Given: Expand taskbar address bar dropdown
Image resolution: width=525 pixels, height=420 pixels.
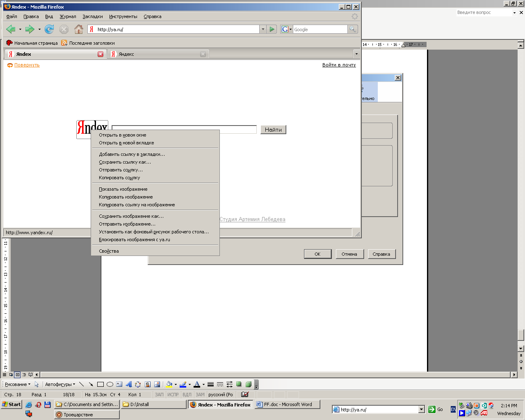Looking at the screenshot, I should tap(421, 409).
